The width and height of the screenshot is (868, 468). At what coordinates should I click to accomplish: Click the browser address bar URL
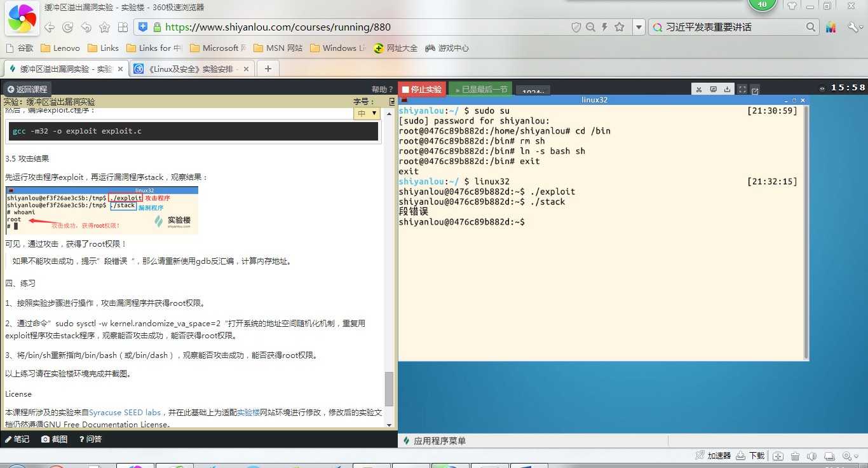278,27
